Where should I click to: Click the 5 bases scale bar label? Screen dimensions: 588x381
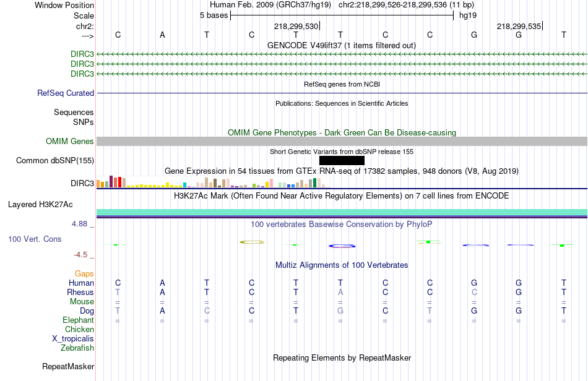point(214,15)
